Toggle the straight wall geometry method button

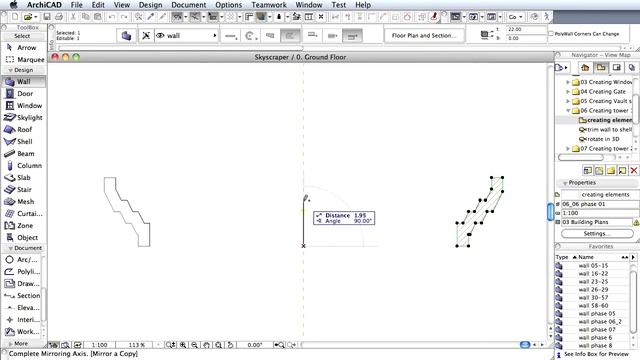click(231, 36)
